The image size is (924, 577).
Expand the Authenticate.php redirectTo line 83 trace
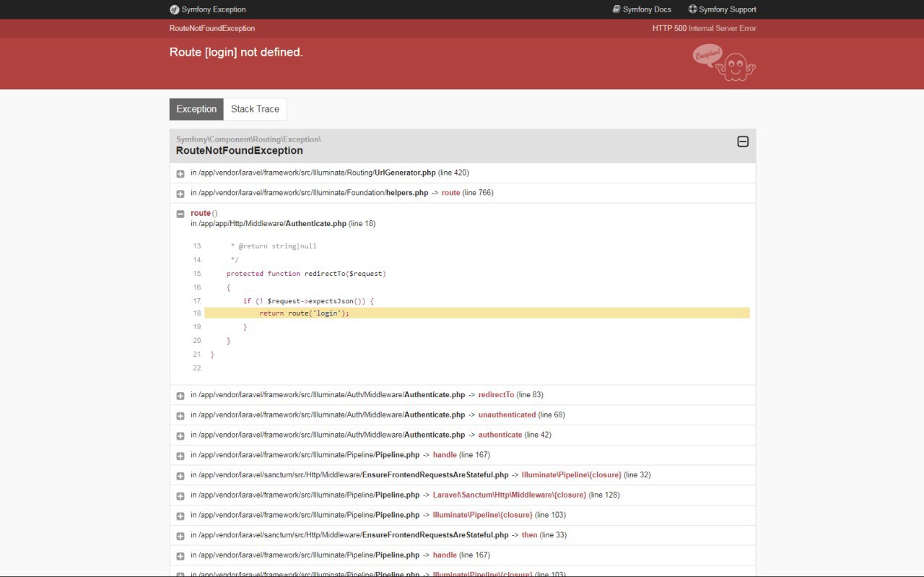(180, 396)
